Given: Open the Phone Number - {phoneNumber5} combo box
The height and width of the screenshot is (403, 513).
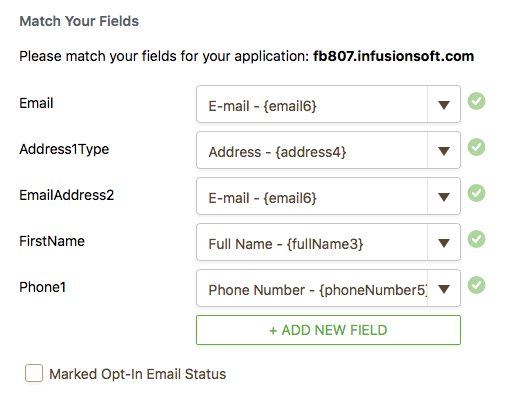Looking at the screenshot, I should [x=328, y=288].
